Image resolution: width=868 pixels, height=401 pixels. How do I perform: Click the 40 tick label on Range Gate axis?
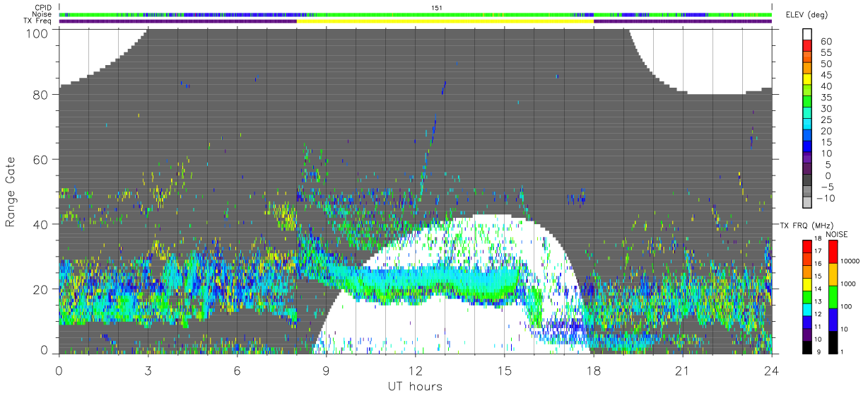pos(41,224)
